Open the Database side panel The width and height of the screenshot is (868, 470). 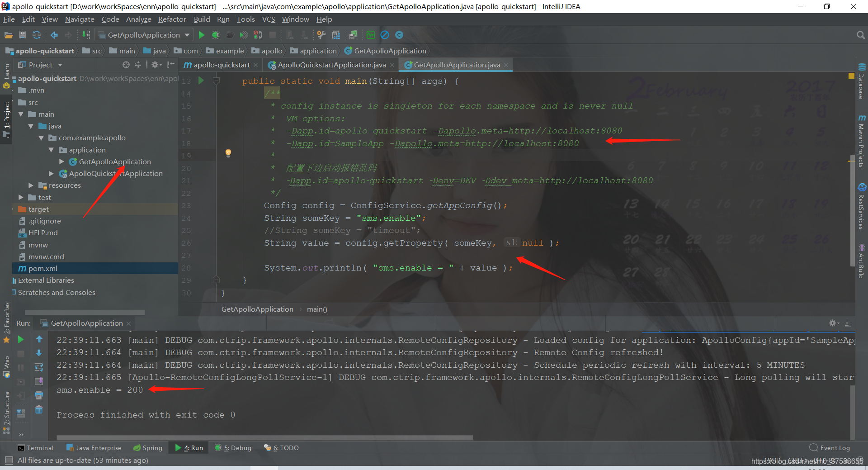[x=862, y=81]
